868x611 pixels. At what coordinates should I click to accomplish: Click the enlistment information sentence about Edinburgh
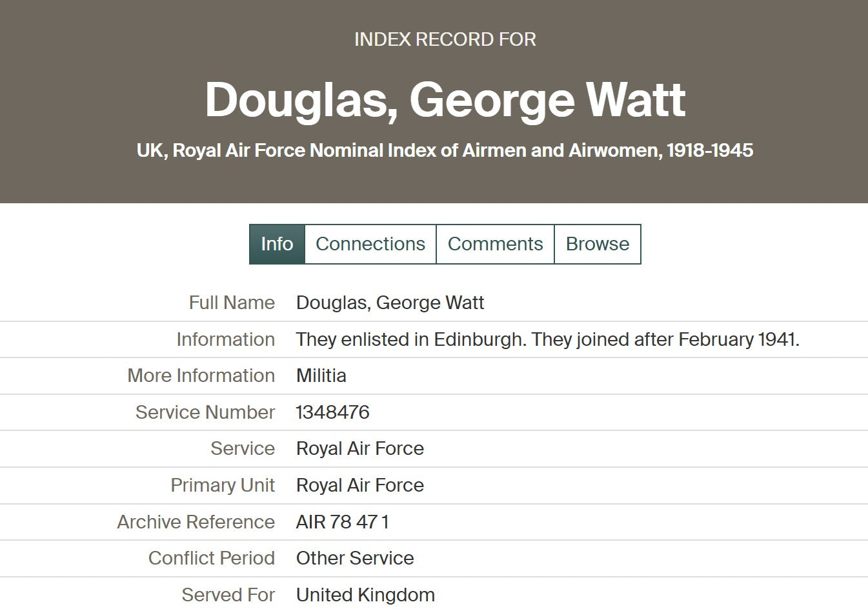coord(548,339)
